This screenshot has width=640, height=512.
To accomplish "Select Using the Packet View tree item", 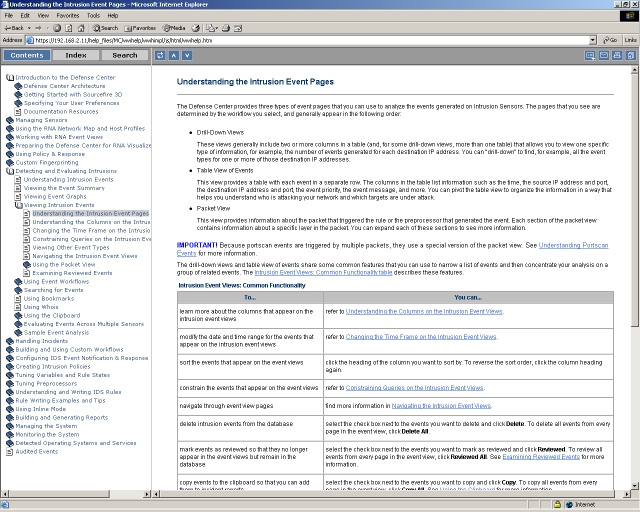I will pos(64,265).
